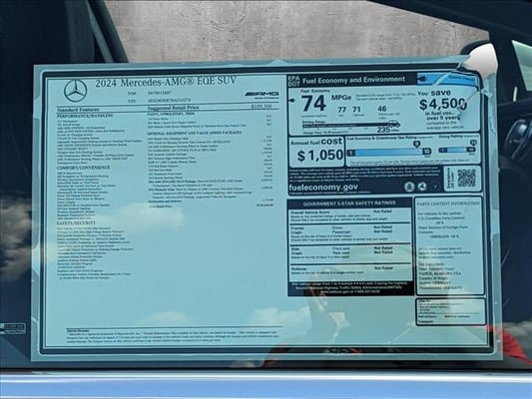The width and height of the screenshot is (532, 399).
Task: Open the fueleconomy.gov link
Action: click(x=323, y=188)
